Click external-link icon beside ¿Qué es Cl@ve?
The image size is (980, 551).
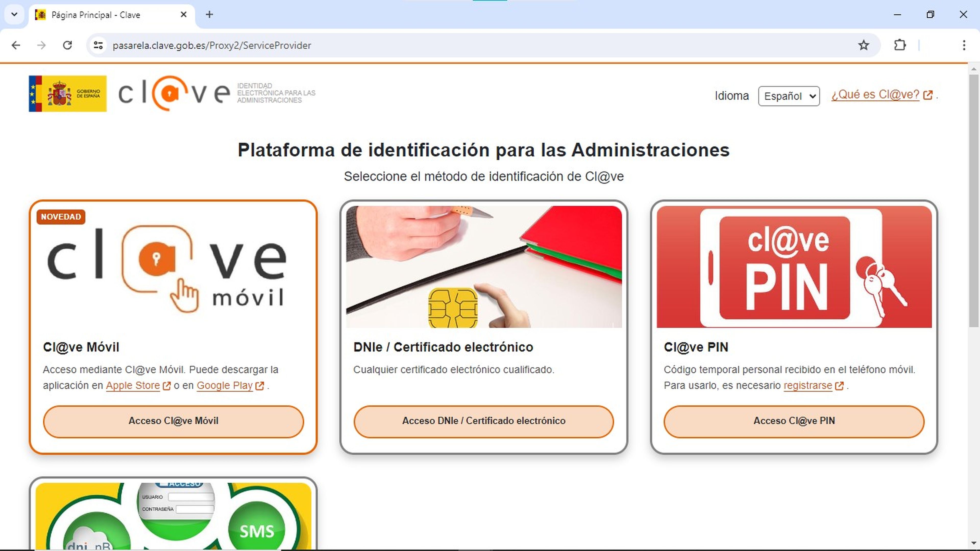click(927, 95)
